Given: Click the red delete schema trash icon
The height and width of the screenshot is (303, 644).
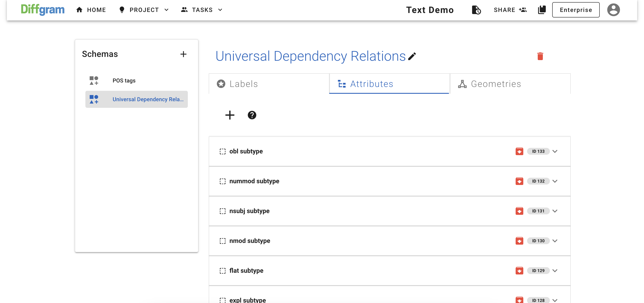Looking at the screenshot, I should click(x=540, y=56).
